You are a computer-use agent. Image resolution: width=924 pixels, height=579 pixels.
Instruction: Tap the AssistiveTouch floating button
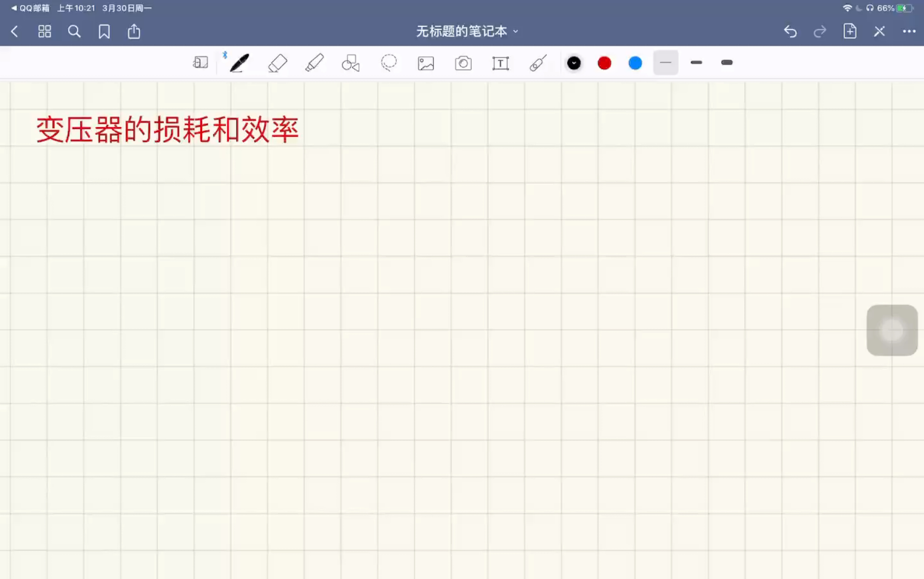click(x=892, y=330)
